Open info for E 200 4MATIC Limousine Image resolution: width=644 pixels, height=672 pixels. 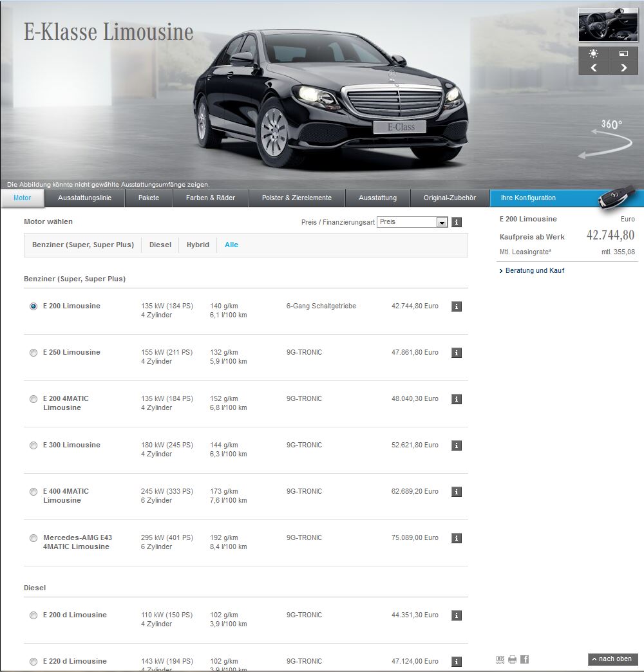coord(457,399)
